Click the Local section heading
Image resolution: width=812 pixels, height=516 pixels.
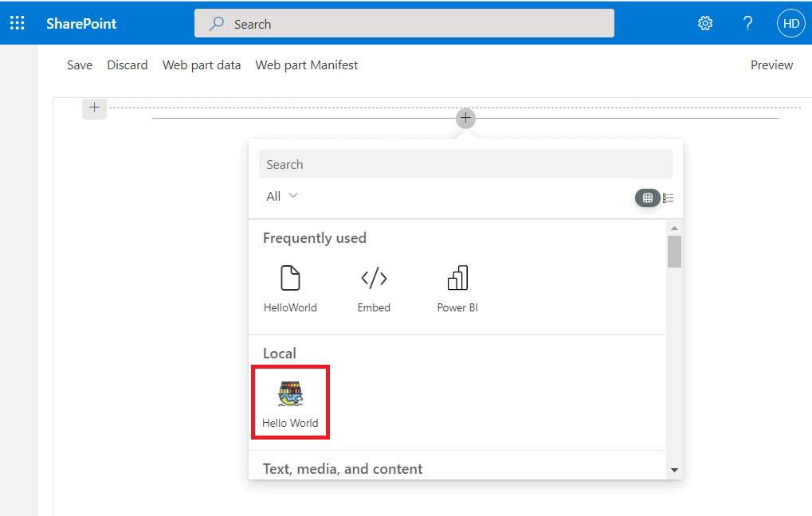click(280, 354)
